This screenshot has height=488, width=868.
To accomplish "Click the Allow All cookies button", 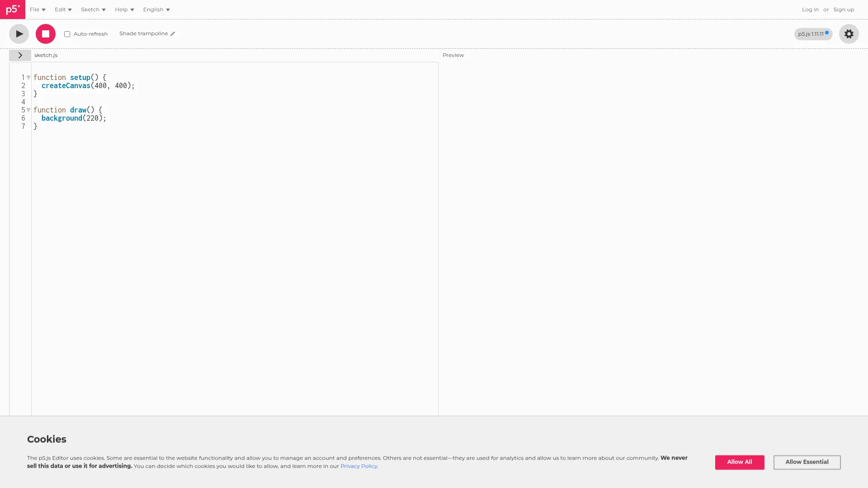I will click(739, 462).
